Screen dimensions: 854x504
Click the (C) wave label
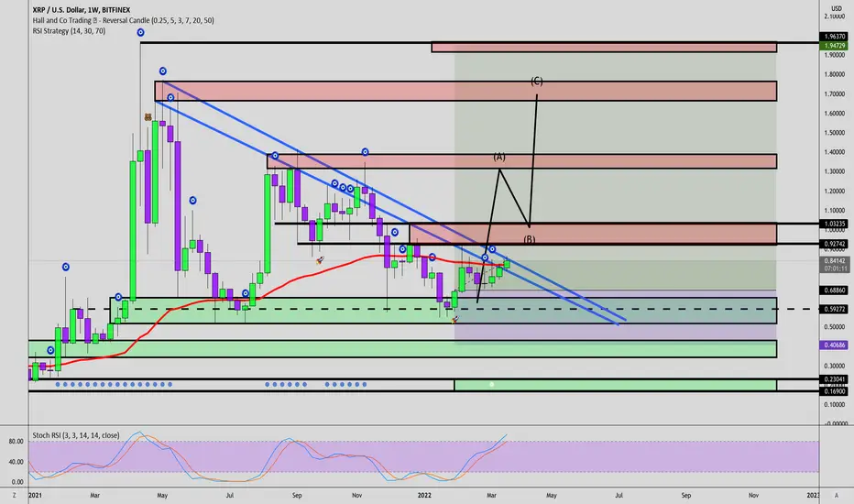(536, 82)
